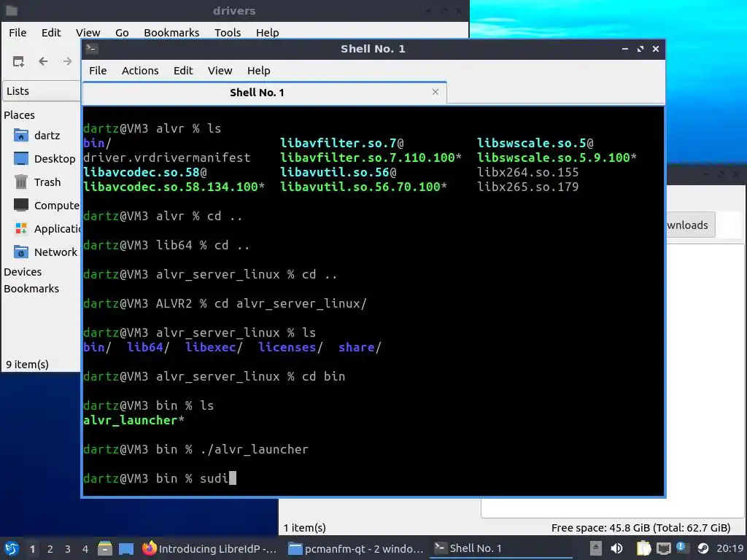Image resolution: width=747 pixels, height=560 pixels.
Task: Click libavcodec.so.58.134.100 in terminal listing
Action: 174,187
